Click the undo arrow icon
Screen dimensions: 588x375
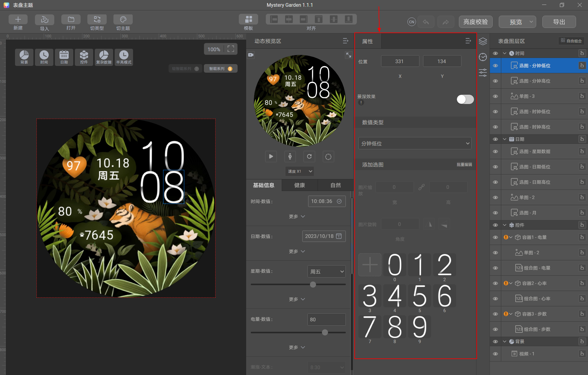pos(426,21)
